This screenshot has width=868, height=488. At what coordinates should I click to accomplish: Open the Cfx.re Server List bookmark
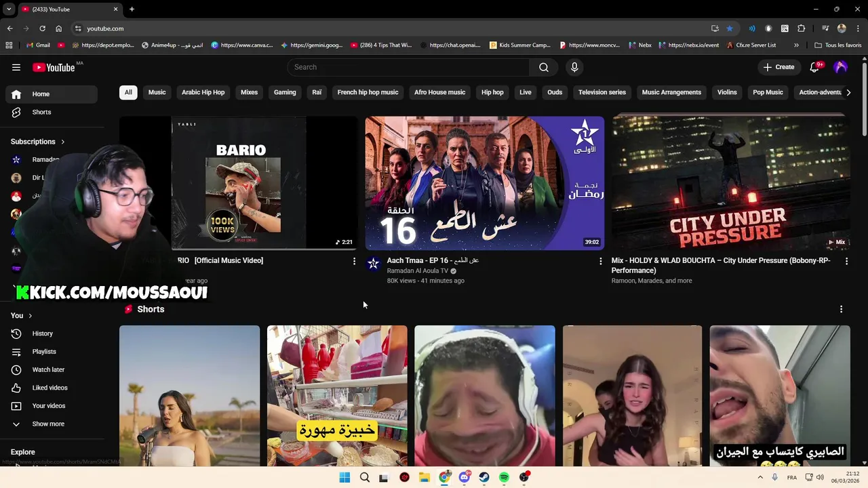point(751,45)
